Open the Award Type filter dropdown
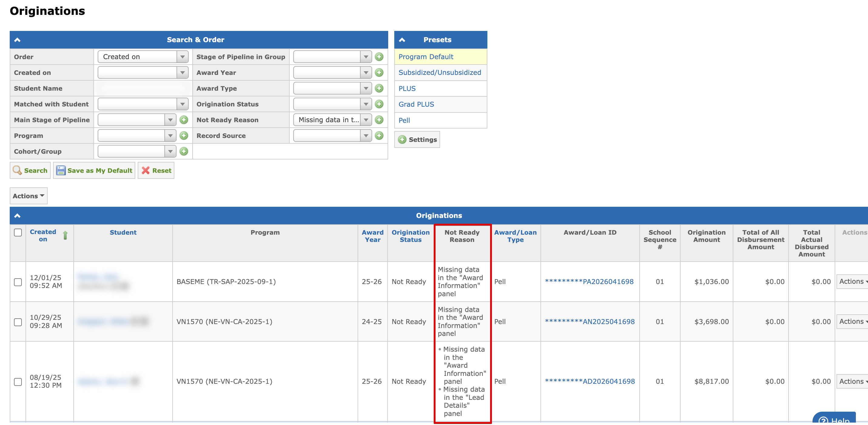Viewport: 868px width, 425px height. tap(333, 88)
